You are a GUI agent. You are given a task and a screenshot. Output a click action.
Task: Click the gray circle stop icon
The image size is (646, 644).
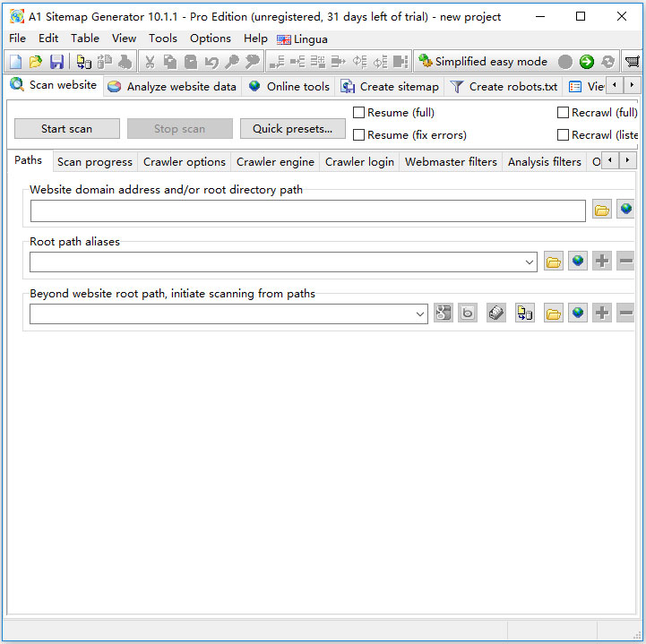point(565,62)
